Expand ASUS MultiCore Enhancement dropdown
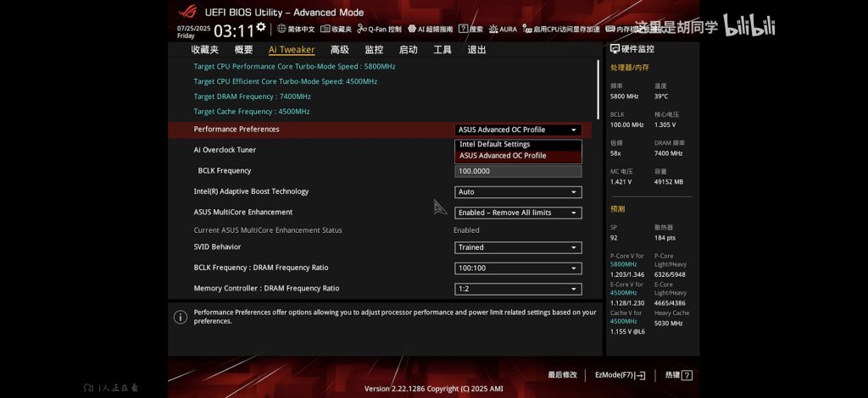 tap(518, 213)
